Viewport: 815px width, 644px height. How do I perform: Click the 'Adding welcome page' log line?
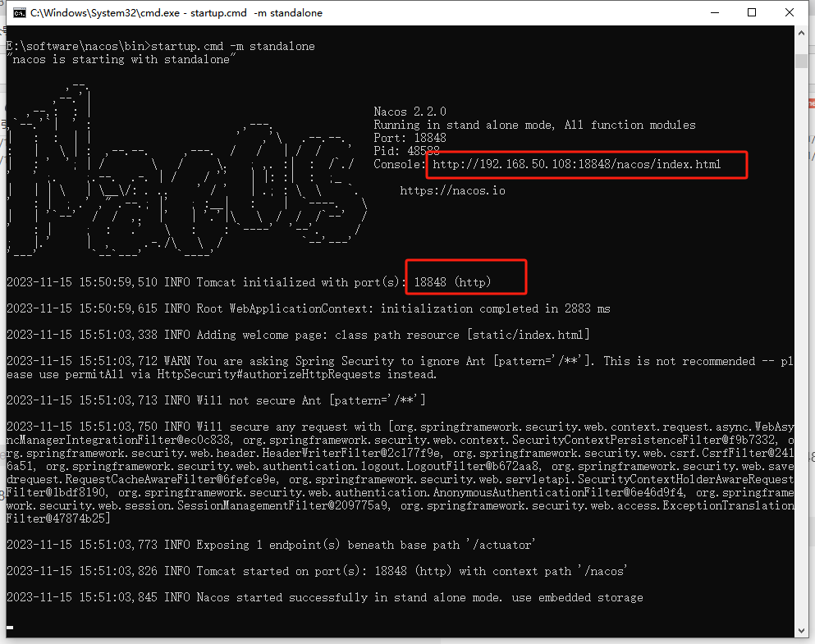click(x=299, y=335)
